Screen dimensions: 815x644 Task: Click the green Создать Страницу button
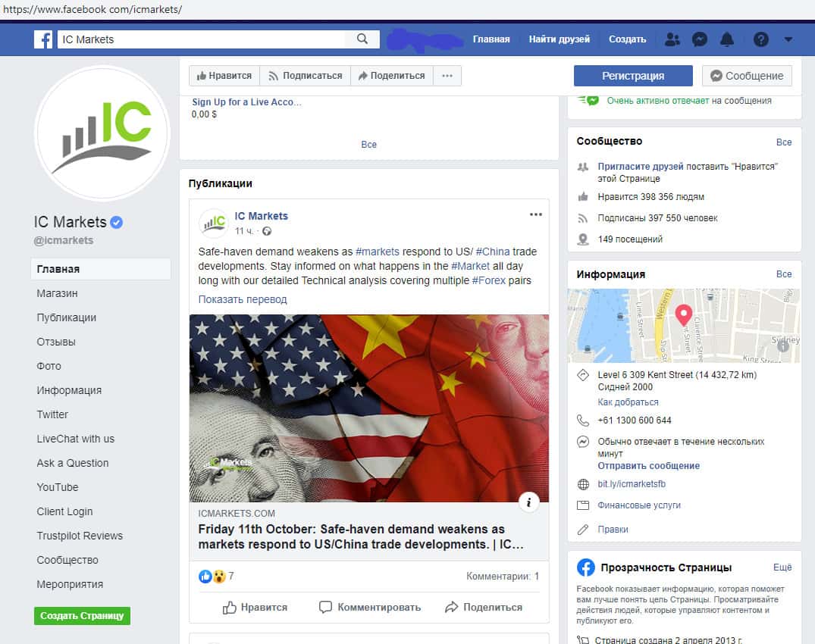[x=82, y=615]
